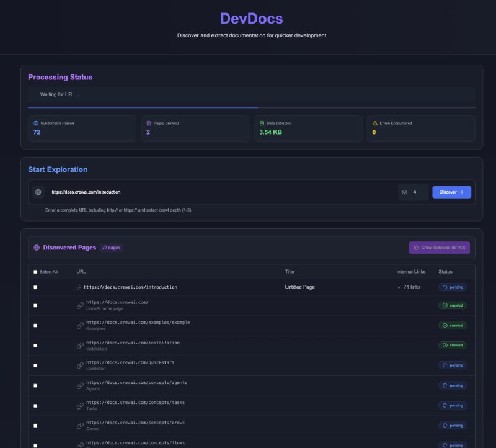Viewport: 496px width, 448px height.
Task: Enable the Select All checkbox
Action: [x=35, y=271]
